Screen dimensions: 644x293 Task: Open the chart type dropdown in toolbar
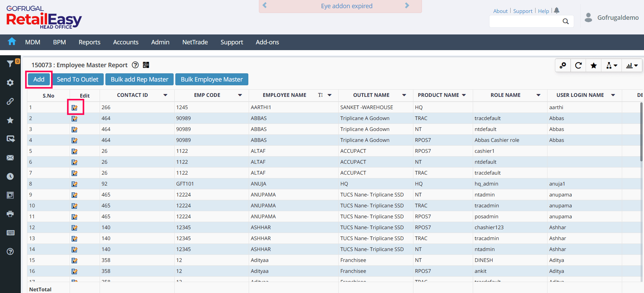[x=632, y=65]
